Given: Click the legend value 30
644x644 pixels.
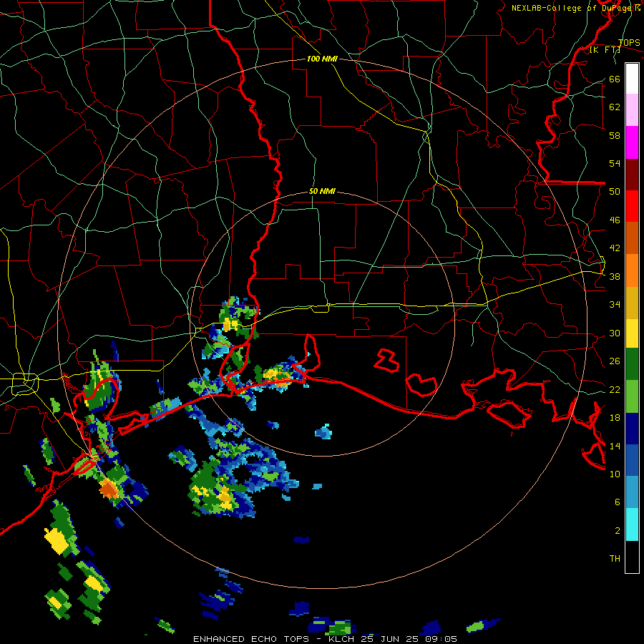Looking at the screenshot, I should pos(615,333).
